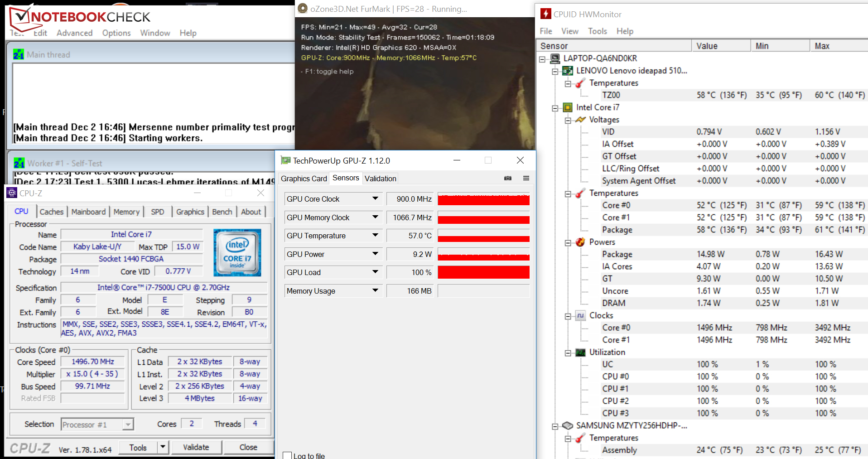The width and height of the screenshot is (868, 459).
Task: Click the Intel Core i7 processor chip icon in tree
Action: point(568,107)
